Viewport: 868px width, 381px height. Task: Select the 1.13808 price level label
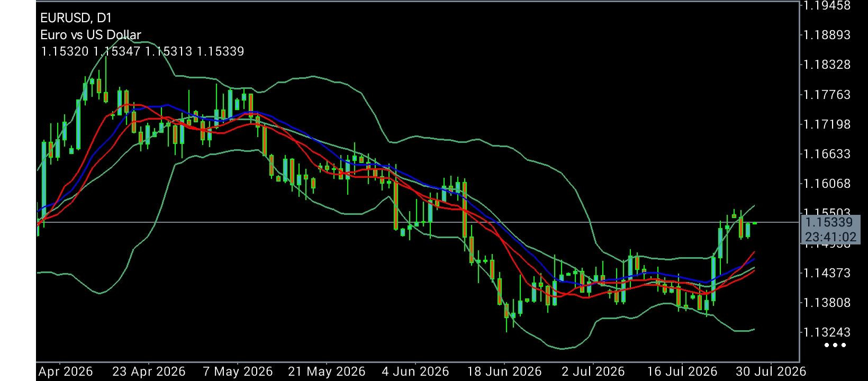click(827, 303)
